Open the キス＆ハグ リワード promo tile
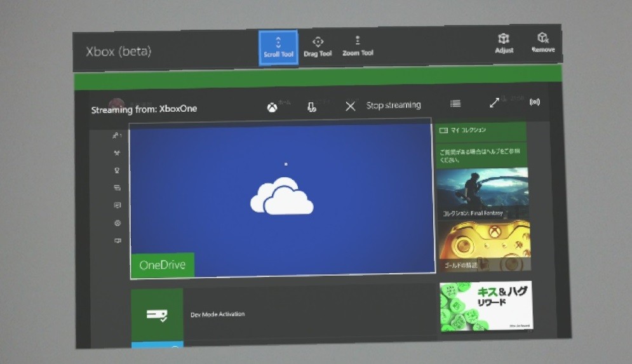Image resolution: width=632 pixels, height=364 pixels. pos(486,306)
